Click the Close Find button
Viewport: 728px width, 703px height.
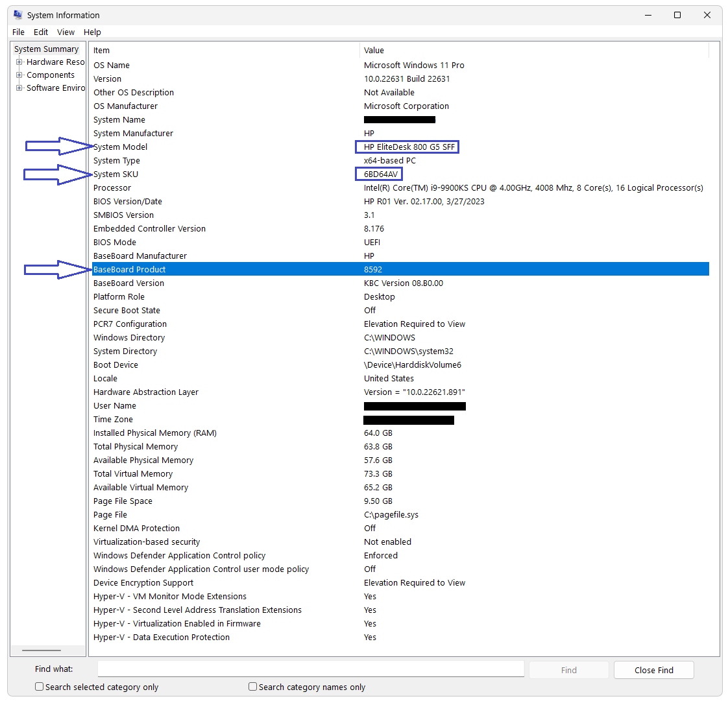653,669
